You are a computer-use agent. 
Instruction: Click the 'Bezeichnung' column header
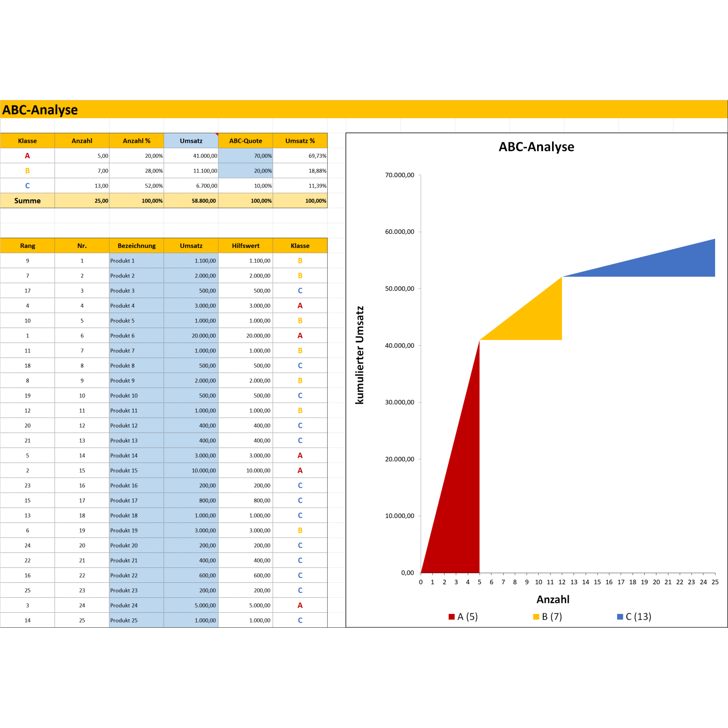coord(136,245)
